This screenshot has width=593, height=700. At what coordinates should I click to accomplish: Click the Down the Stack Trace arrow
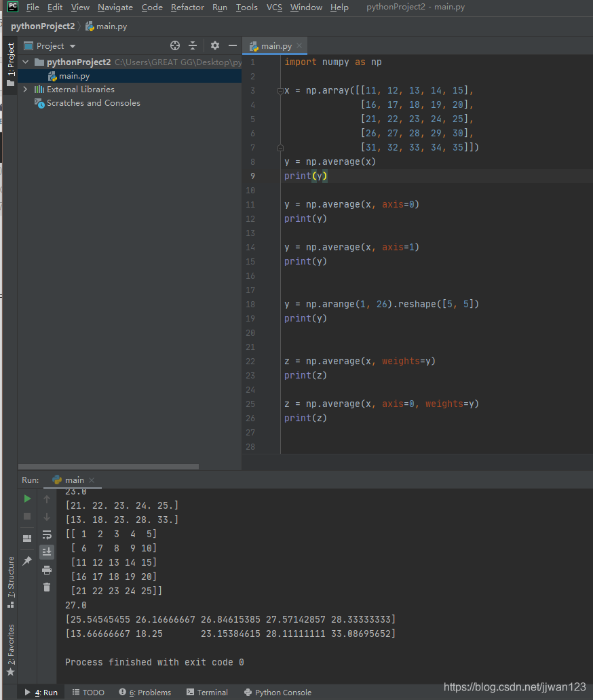pyautogui.click(x=46, y=517)
